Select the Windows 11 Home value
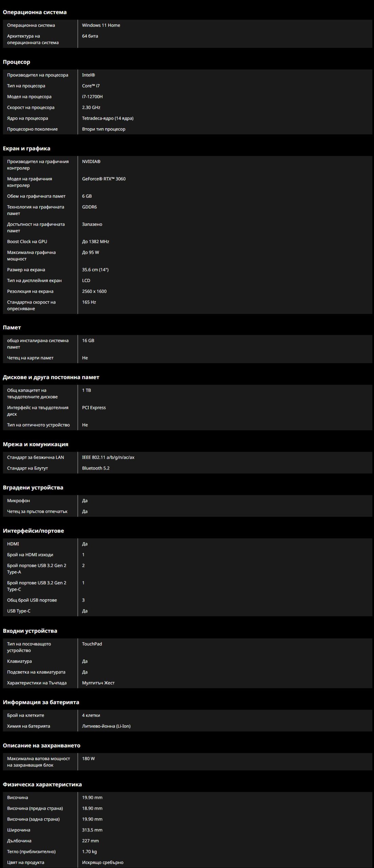This screenshot has width=374, height=868. [101, 25]
